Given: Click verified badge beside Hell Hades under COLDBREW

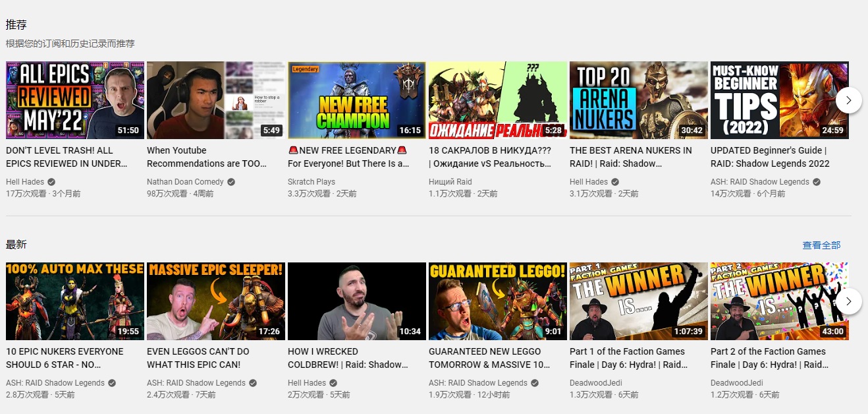Looking at the screenshot, I should pyautogui.click(x=333, y=383).
